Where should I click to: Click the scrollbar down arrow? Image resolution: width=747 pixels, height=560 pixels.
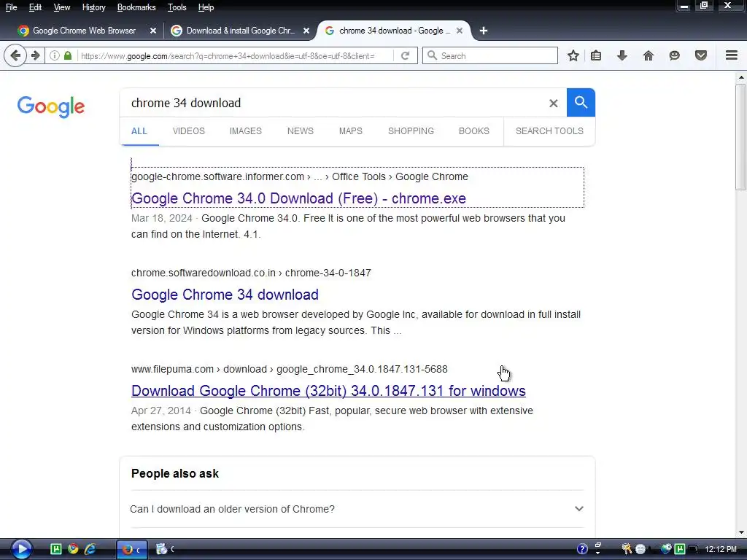tap(741, 532)
